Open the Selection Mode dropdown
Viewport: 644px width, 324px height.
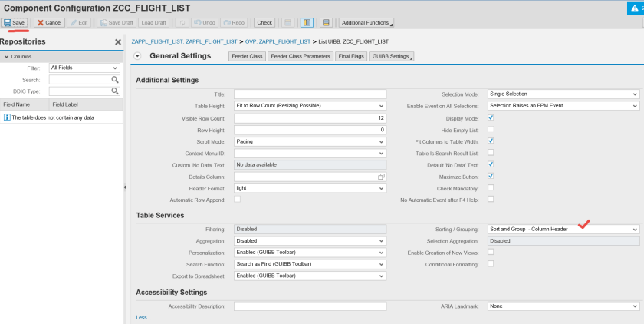click(x=635, y=94)
